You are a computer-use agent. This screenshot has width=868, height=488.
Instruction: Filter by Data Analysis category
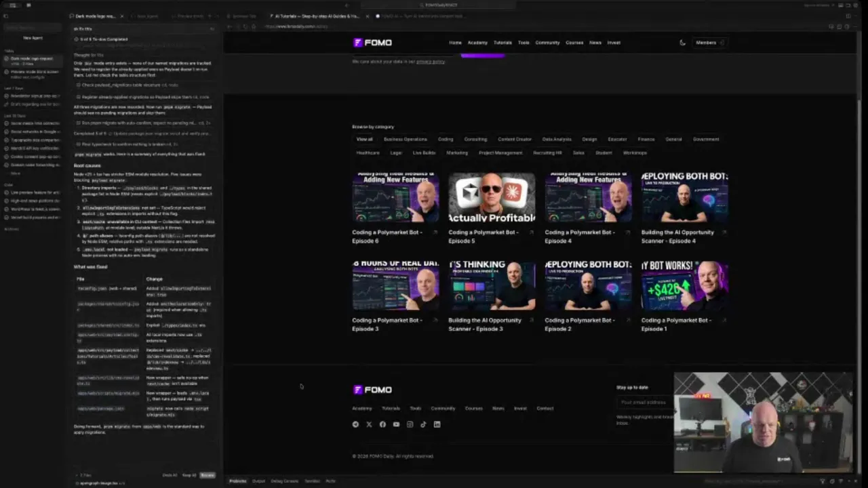557,139
